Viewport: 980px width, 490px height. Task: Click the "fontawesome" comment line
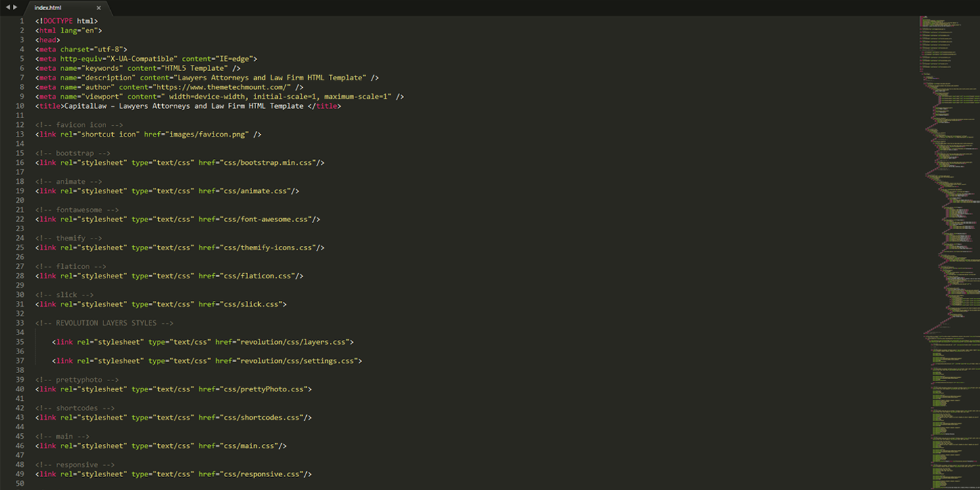pyautogui.click(x=77, y=210)
